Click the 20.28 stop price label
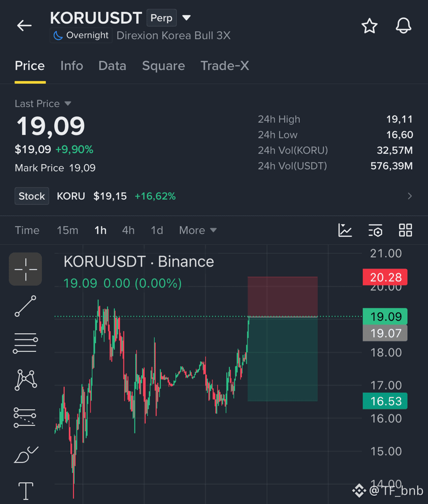This screenshot has width=428, height=504. click(385, 277)
